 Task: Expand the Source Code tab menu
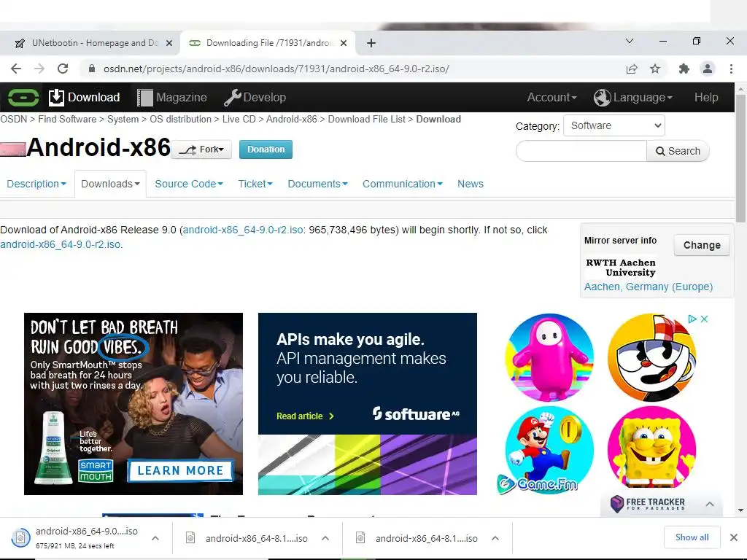coord(189,184)
